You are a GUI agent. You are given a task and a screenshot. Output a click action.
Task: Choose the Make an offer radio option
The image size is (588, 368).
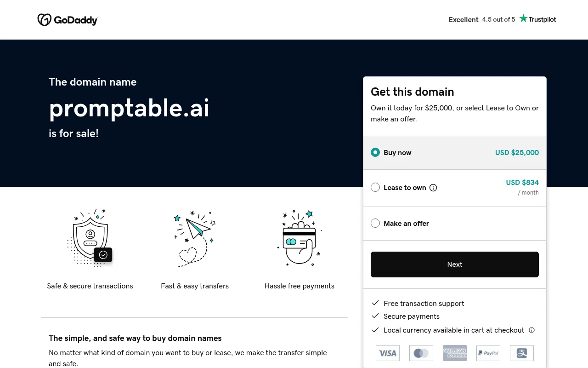pos(375,223)
